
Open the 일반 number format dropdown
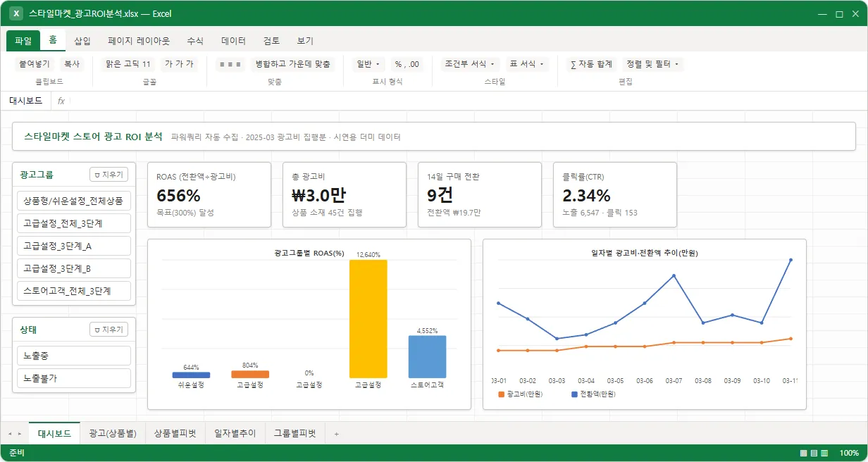(x=368, y=64)
